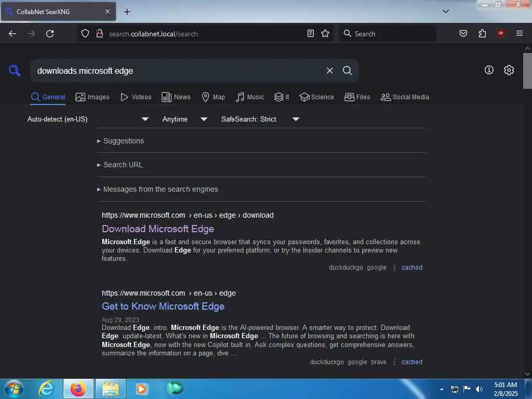Open File Explorer from the taskbar
Image resolution: width=532 pixels, height=399 pixels.
111,389
